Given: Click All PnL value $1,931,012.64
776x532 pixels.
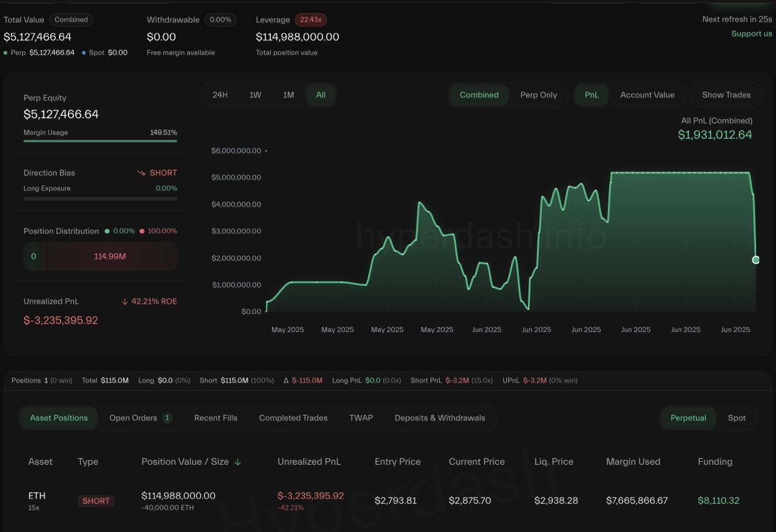Looking at the screenshot, I should 715,135.
